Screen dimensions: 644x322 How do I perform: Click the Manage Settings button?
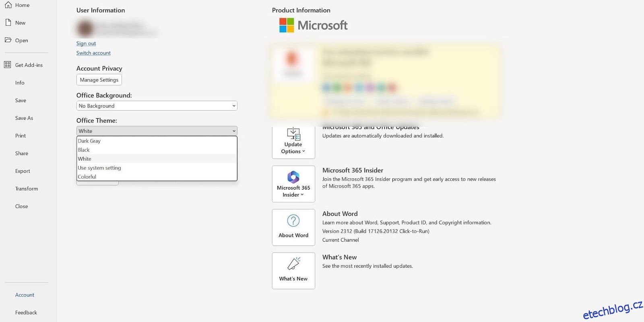click(99, 80)
